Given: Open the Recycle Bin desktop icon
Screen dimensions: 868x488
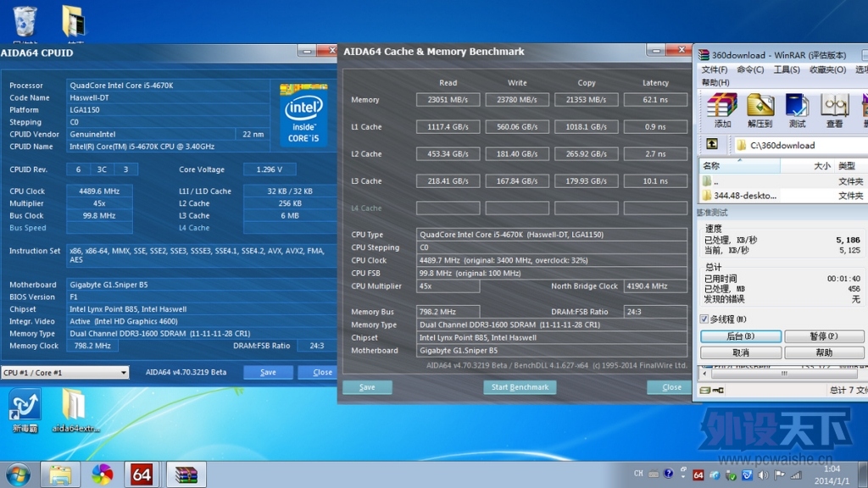Looking at the screenshot, I should [x=25, y=23].
